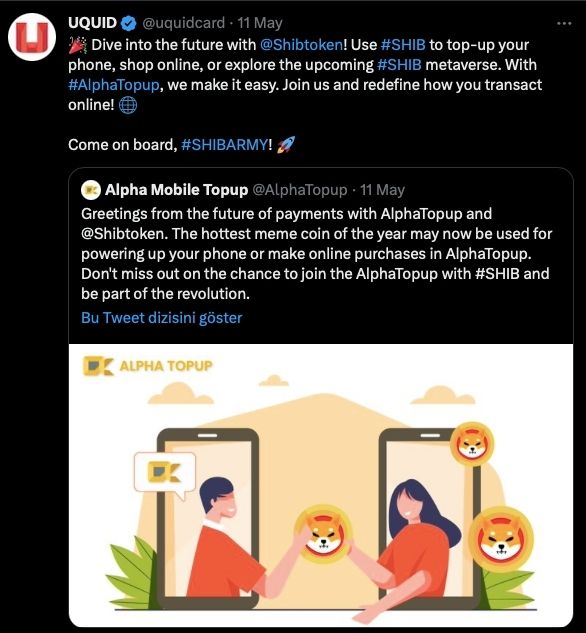Screen dimensions: 586x633
Task: Open the three-dot more options menu
Action: click(564, 23)
